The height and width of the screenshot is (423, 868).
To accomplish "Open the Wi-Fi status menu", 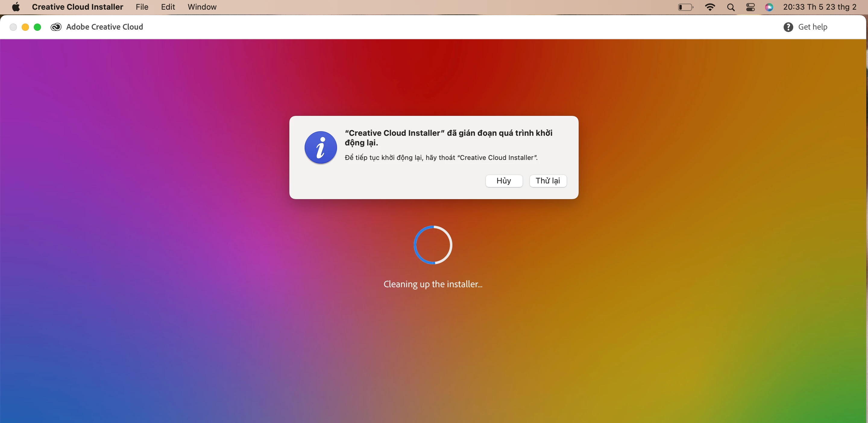I will (710, 7).
